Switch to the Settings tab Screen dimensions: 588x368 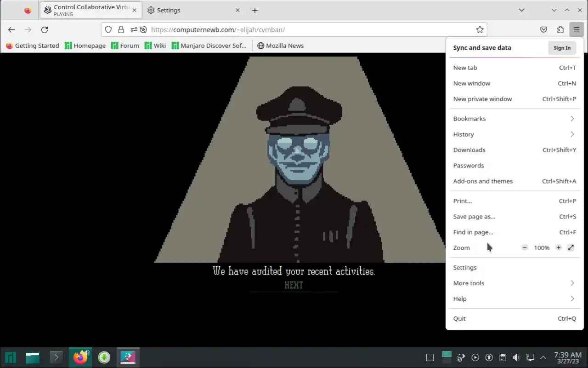[193, 10]
